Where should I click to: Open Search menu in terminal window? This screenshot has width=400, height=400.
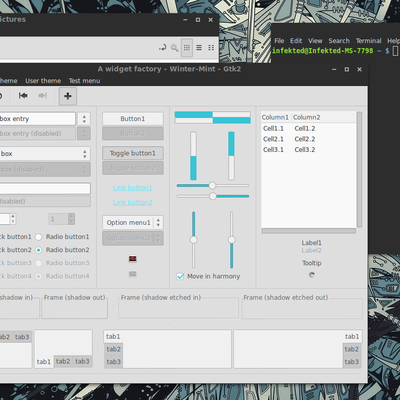(339, 41)
